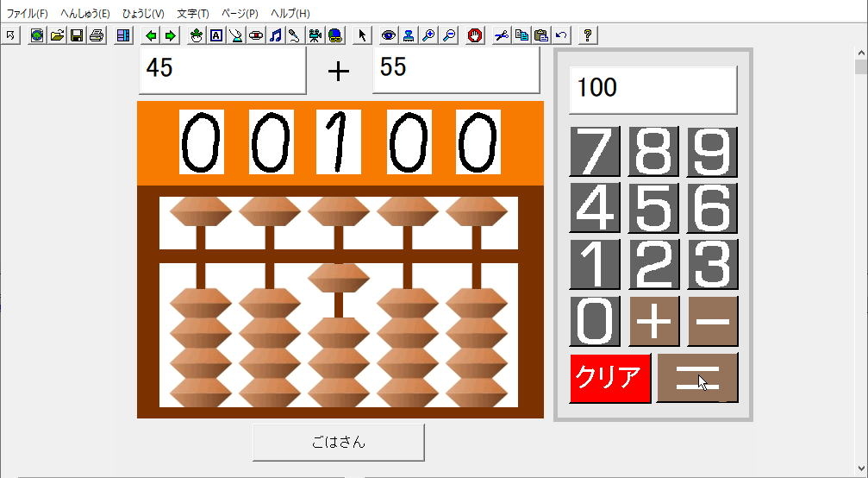Image resolution: width=868 pixels, height=478 pixels.
Task: Go to next page with green right arrow
Action: coord(170,35)
